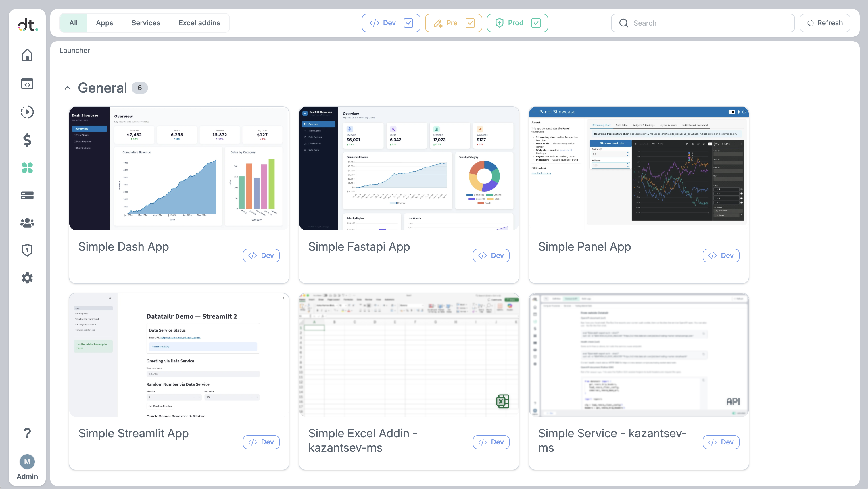Screen dimensions: 868x489
Task: Click the API badge on Simple Service card
Action: click(x=733, y=401)
